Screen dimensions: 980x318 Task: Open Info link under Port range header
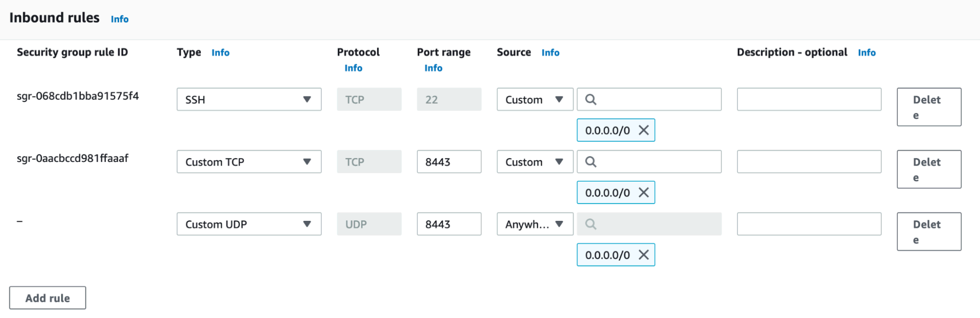433,68
